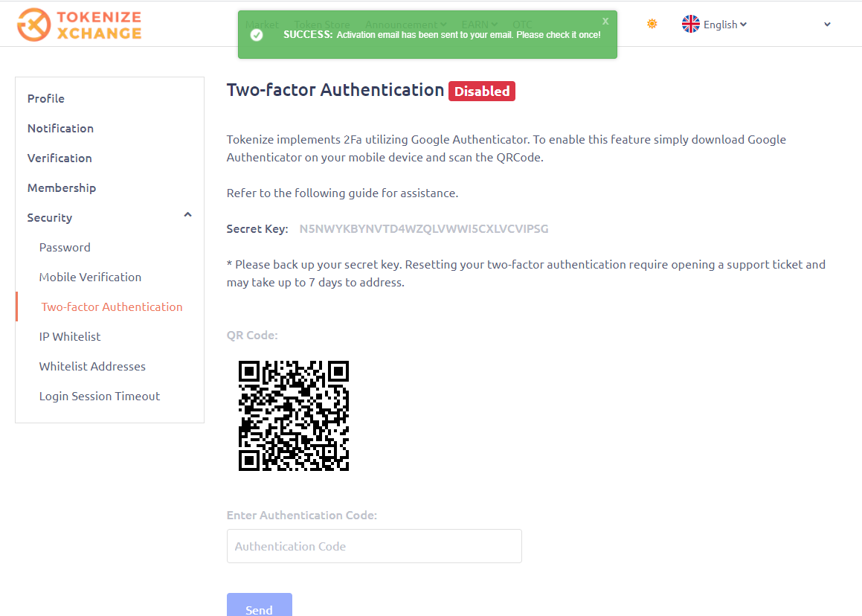The image size is (862, 616).
Task: Click the green success checkmark icon
Action: click(x=257, y=35)
